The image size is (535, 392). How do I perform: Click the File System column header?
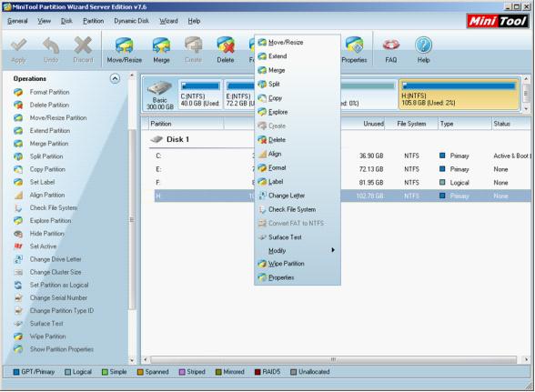click(411, 124)
